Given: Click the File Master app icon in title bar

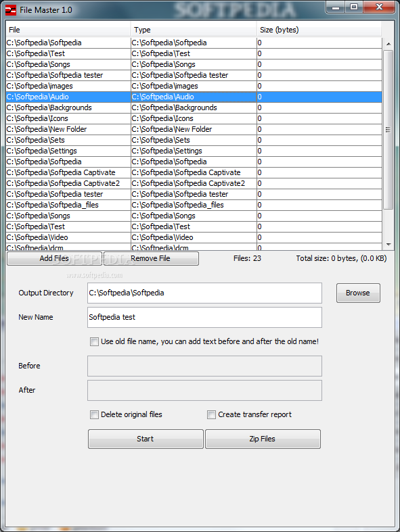Looking at the screenshot, I should click(x=11, y=10).
